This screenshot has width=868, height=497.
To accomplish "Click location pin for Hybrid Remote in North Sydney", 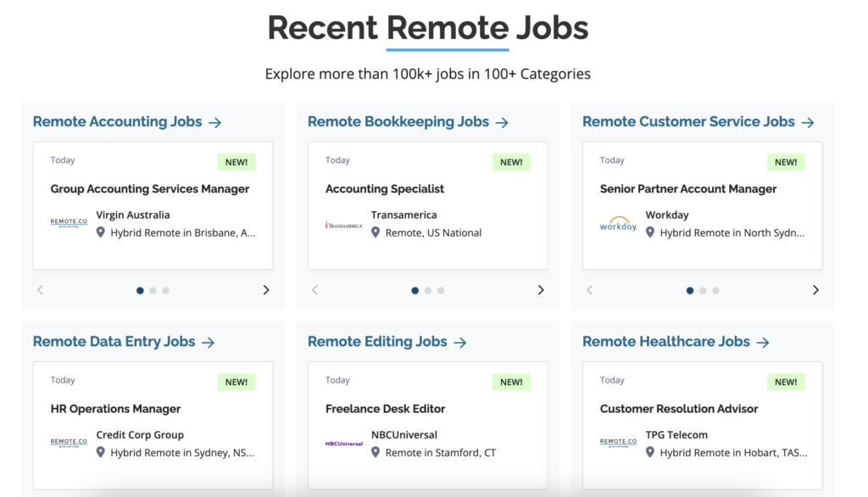I will tap(650, 232).
